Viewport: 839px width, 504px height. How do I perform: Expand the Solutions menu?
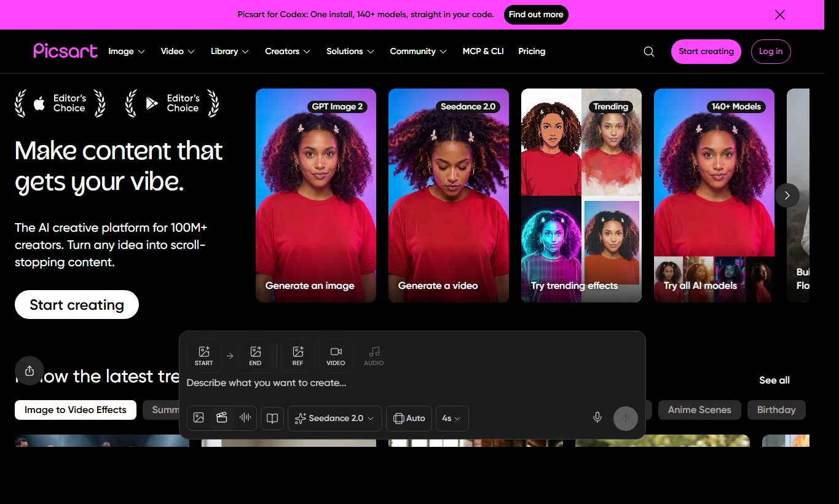point(350,52)
